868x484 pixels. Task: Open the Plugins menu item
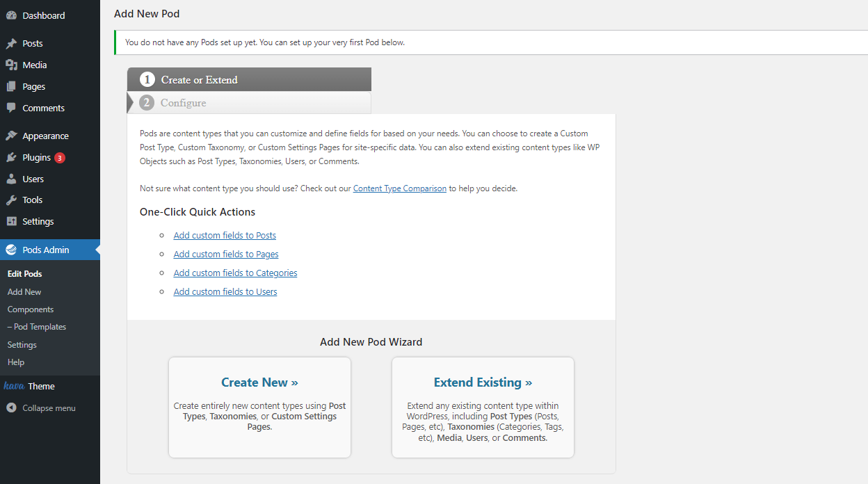tap(50, 157)
